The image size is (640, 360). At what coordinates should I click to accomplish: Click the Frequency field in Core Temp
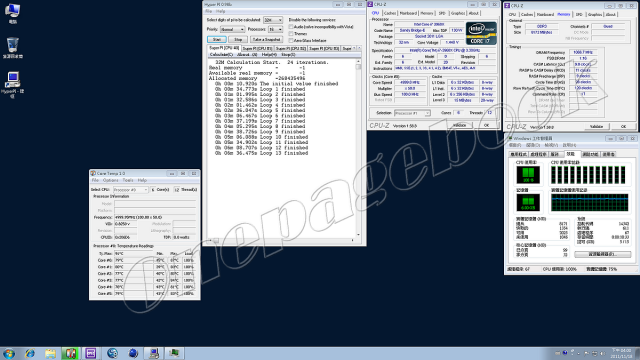pos(155,217)
